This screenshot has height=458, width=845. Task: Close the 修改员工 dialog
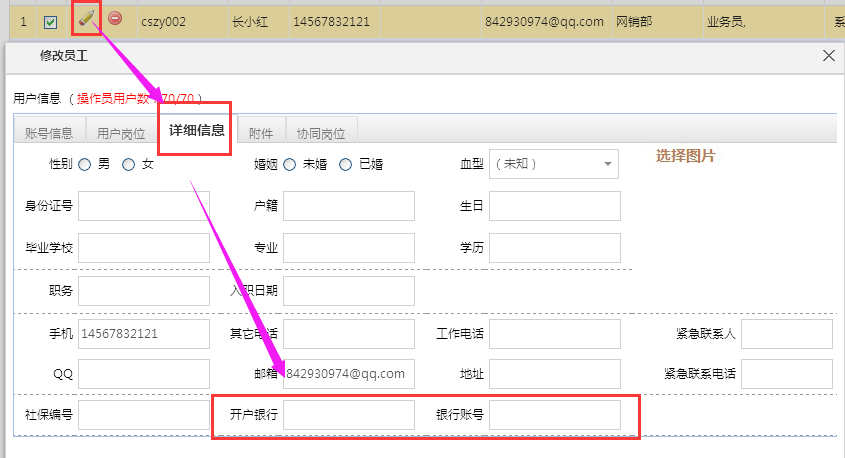pyautogui.click(x=828, y=56)
